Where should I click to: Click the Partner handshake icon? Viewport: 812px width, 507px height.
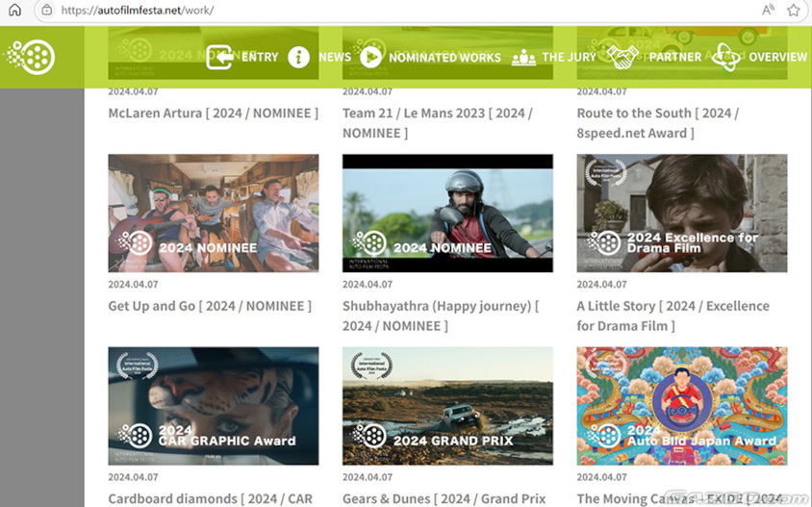coord(622,58)
